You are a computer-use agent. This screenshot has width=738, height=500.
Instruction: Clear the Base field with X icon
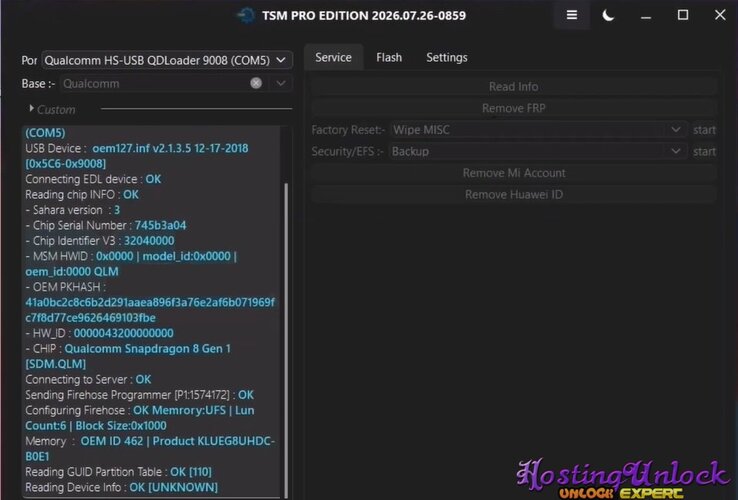256,83
